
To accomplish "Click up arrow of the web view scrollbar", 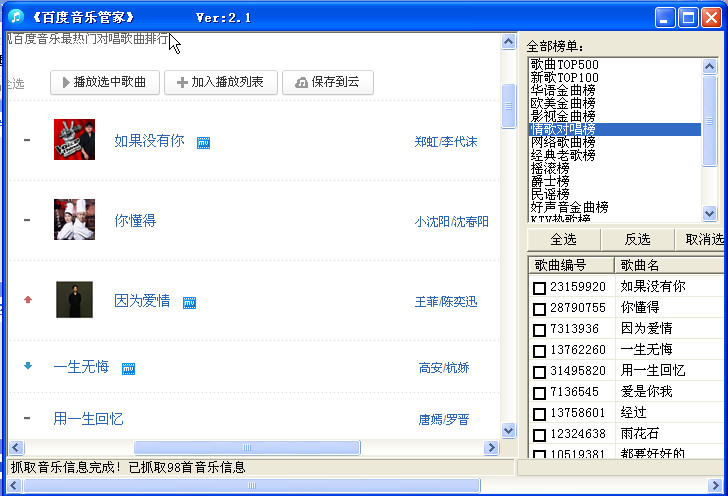I will (509, 42).
